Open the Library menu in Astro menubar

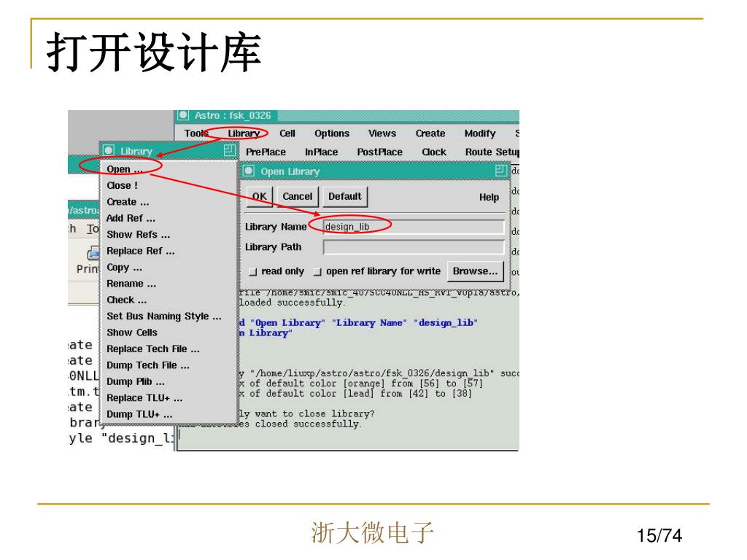point(244,134)
